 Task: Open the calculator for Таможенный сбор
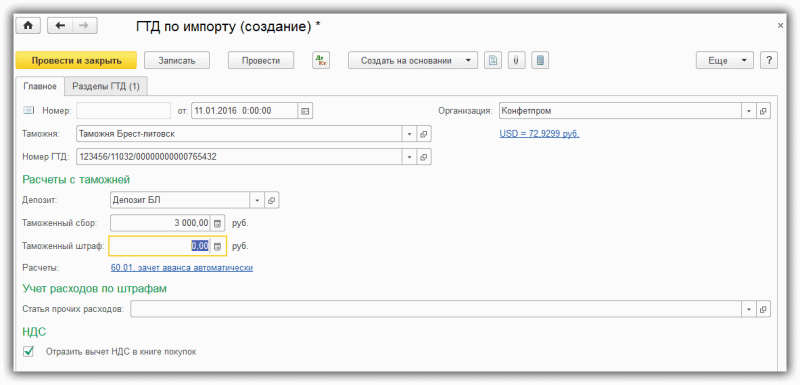217,223
